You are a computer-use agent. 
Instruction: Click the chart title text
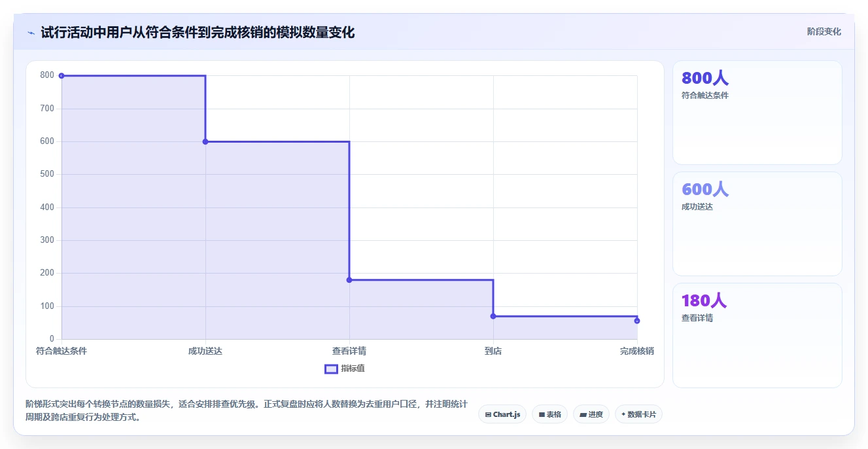click(x=198, y=33)
